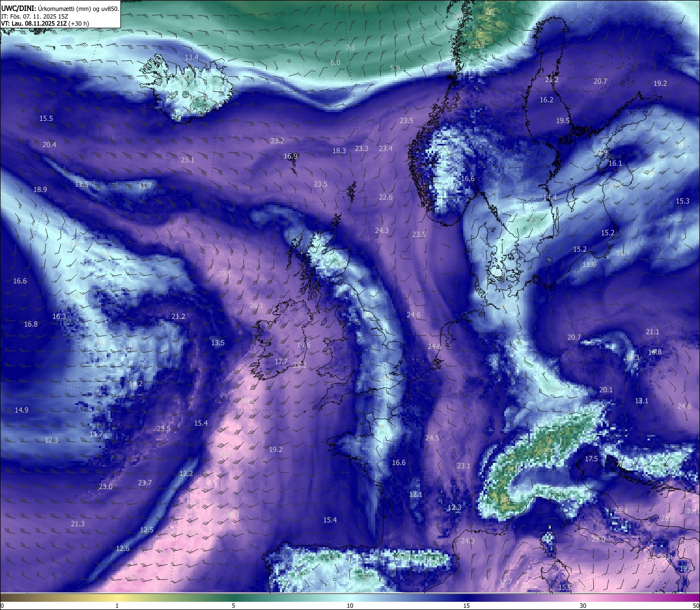Click the 19.6 value over Ireland

tap(304, 345)
